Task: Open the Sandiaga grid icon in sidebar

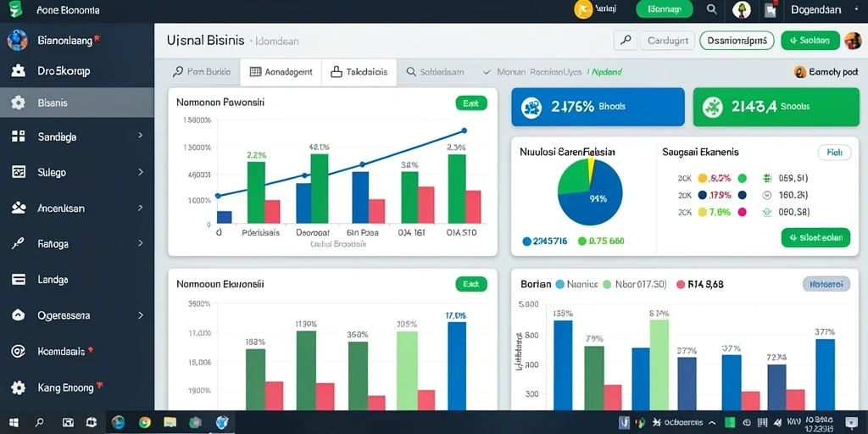Action: [x=19, y=136]
